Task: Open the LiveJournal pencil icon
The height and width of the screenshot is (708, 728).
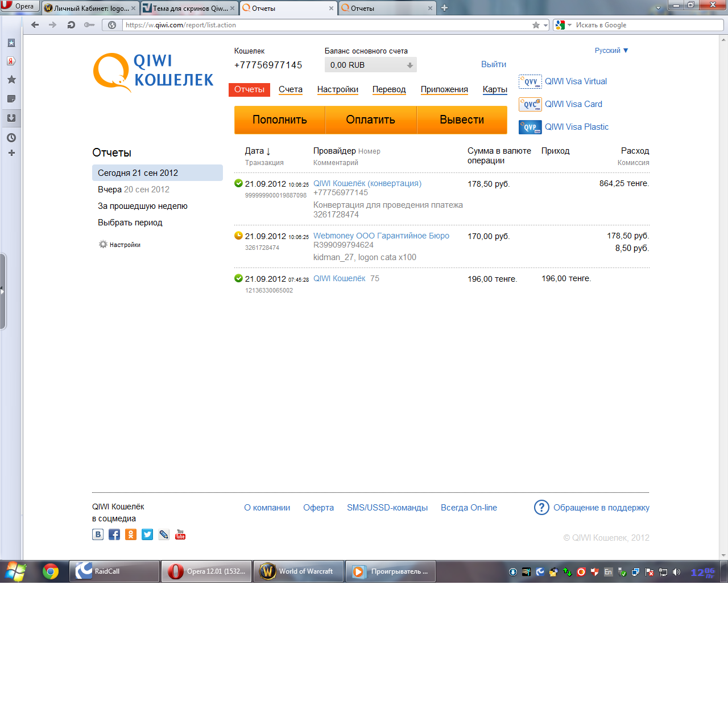Action: [164, 534]
